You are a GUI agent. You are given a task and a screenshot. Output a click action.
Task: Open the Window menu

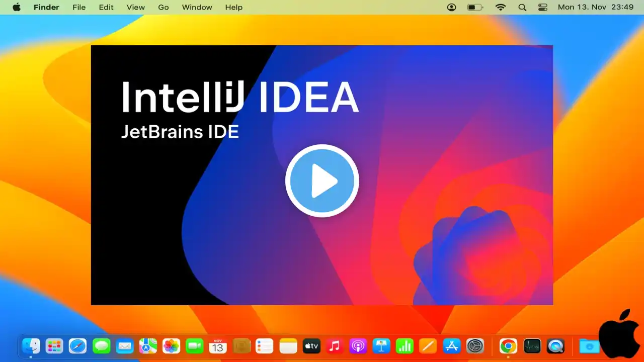click(x=197, y=7)
